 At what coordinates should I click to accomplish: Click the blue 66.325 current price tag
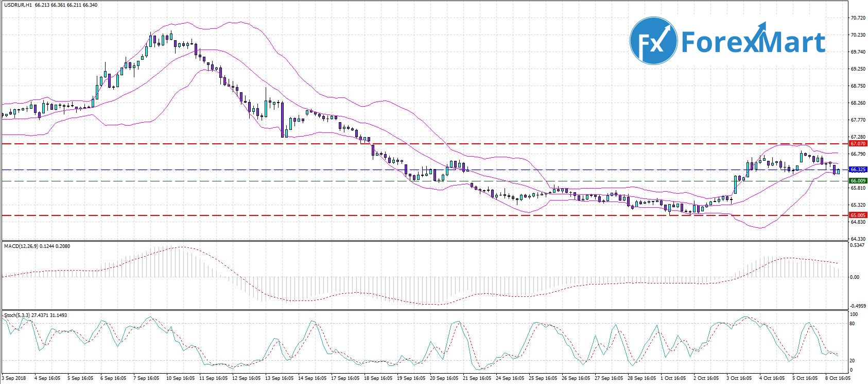click(858, 170)
